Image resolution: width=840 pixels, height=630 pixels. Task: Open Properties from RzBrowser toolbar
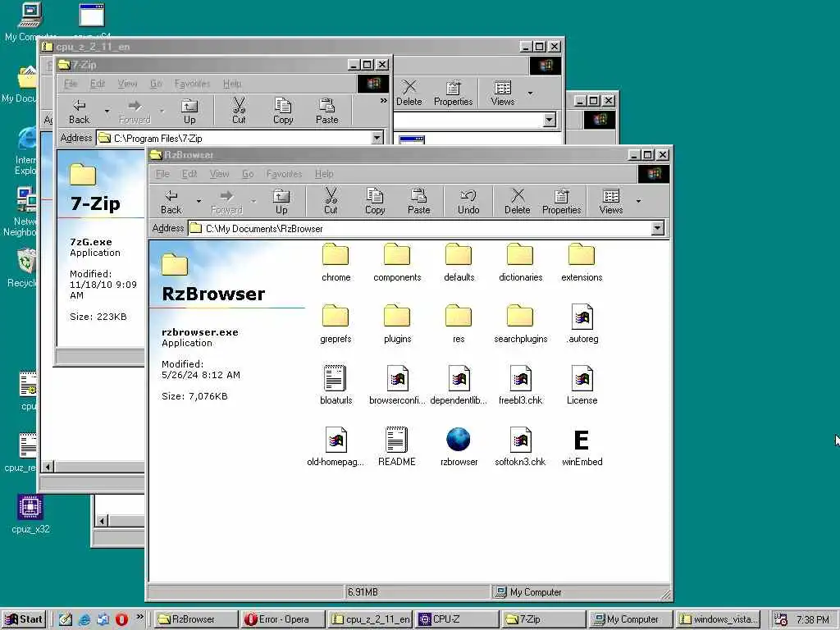click(561, 201)
